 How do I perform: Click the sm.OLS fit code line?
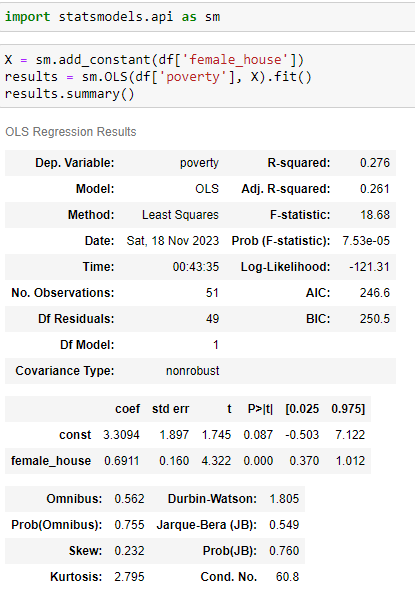click(158, 77)
